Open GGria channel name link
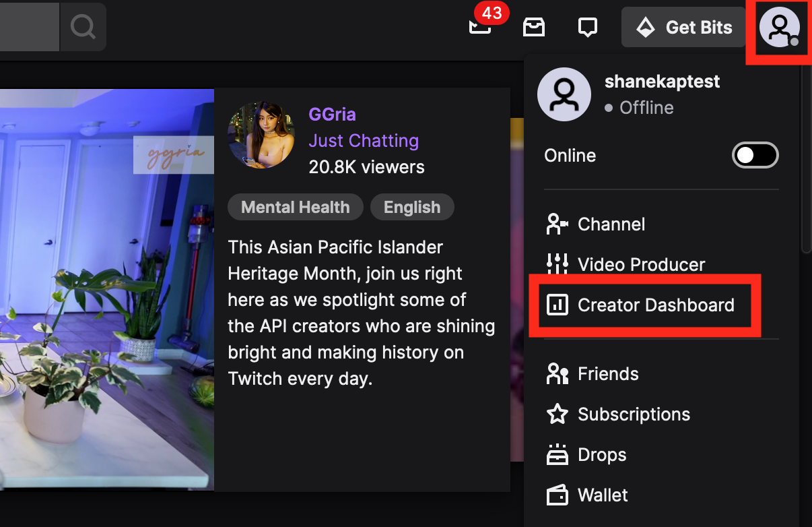 tap(332, 114)
